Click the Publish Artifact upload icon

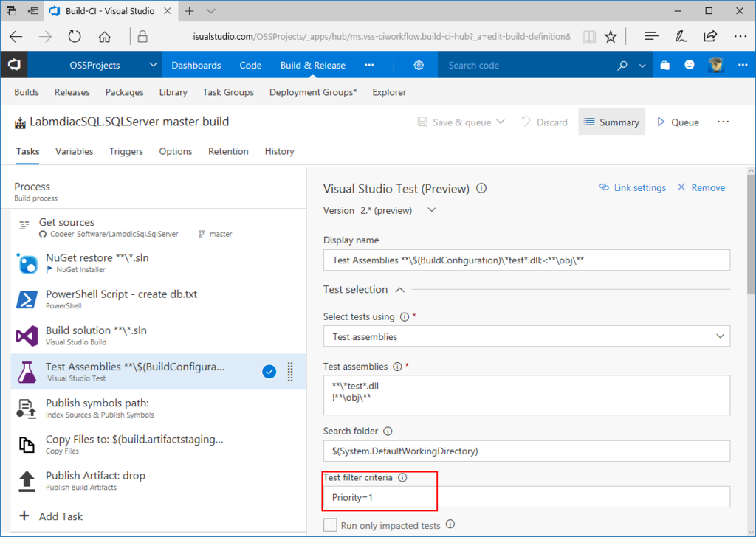[27, 481]
